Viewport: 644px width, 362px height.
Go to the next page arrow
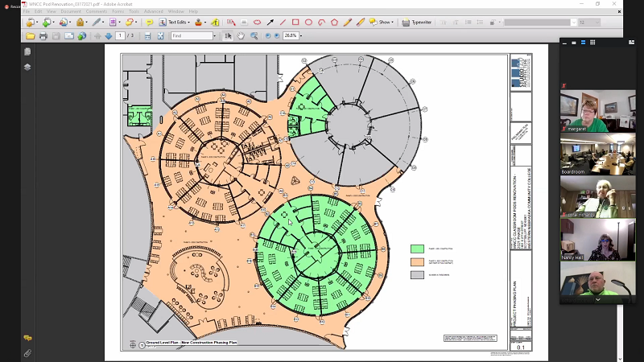(x=109, y=36)
